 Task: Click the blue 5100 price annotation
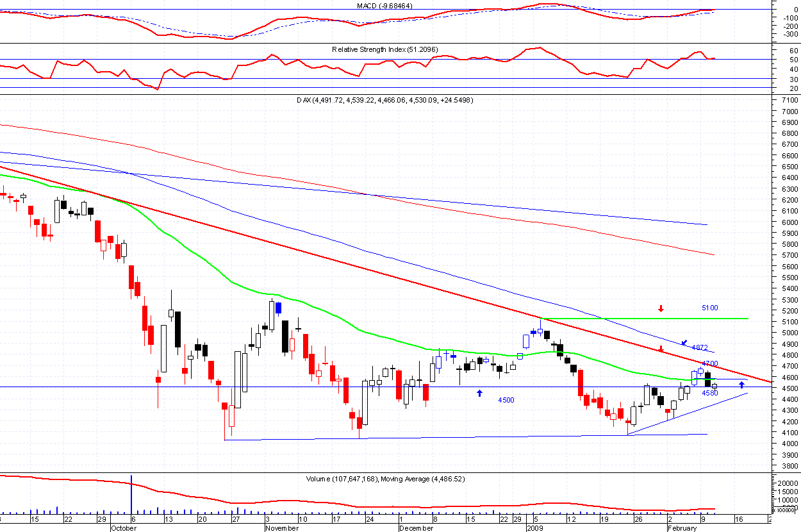click(x=709, y=308)
